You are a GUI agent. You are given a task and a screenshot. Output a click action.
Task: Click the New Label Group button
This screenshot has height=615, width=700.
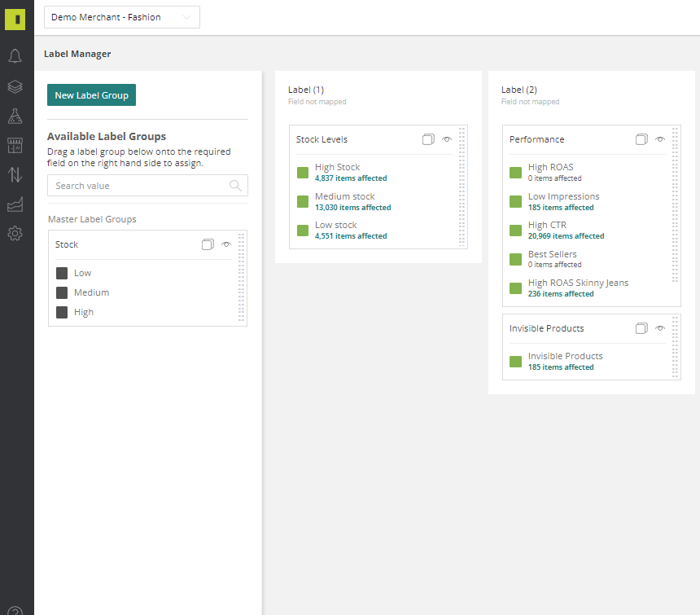(x=91, y=95)
